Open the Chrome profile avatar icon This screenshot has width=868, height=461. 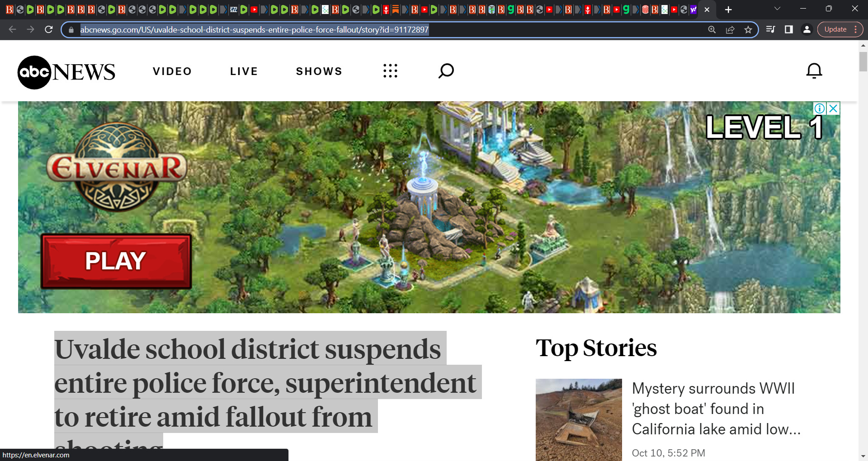click(807, 30)
